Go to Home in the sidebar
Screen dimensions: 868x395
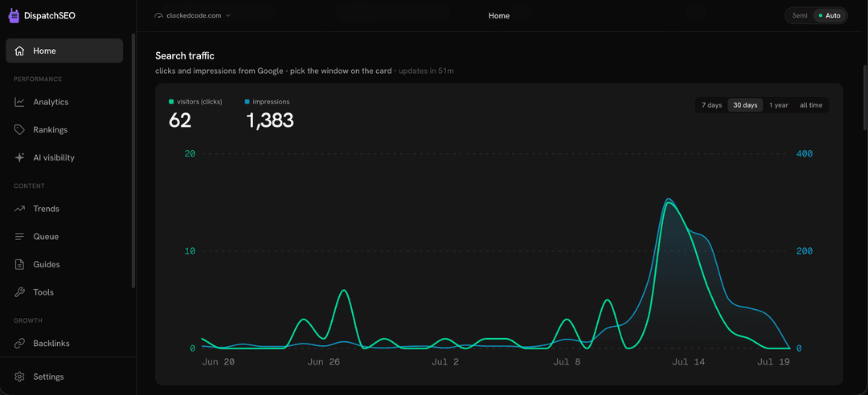[x=64, y=51]
